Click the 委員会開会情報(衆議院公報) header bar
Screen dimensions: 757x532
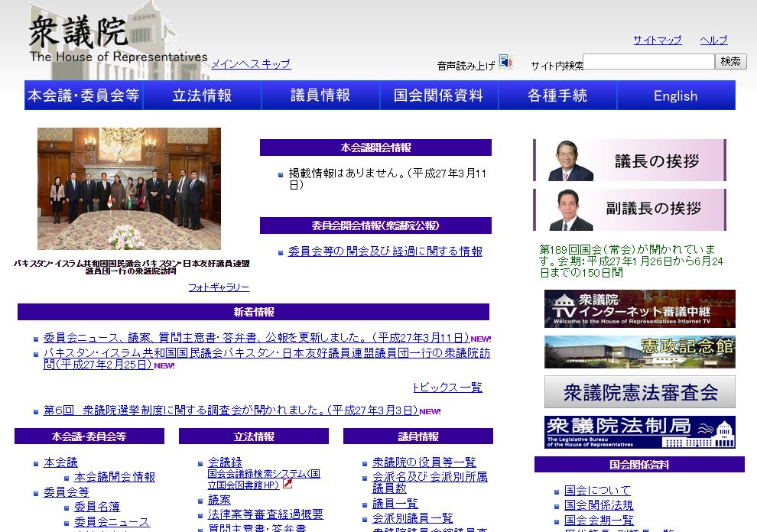pyautogui.click(x=375, y=225)
